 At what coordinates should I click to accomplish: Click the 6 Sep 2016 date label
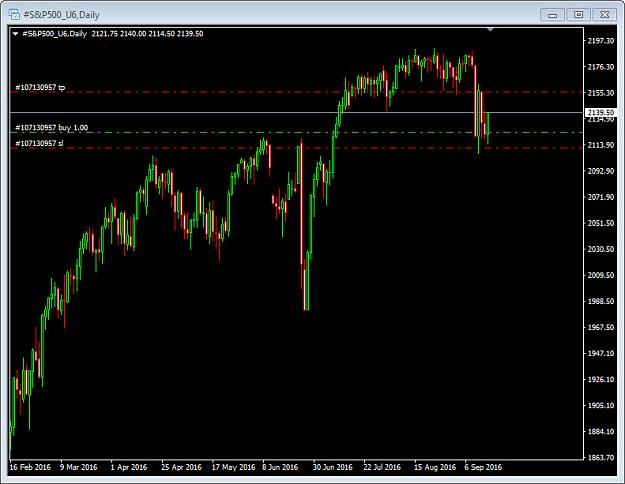(x=483, y=467)
